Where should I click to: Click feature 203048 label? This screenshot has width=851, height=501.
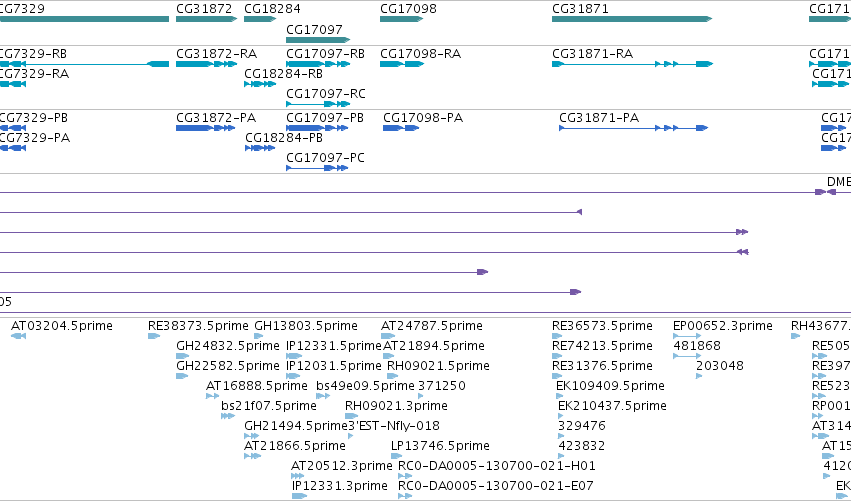coord(720,366)
